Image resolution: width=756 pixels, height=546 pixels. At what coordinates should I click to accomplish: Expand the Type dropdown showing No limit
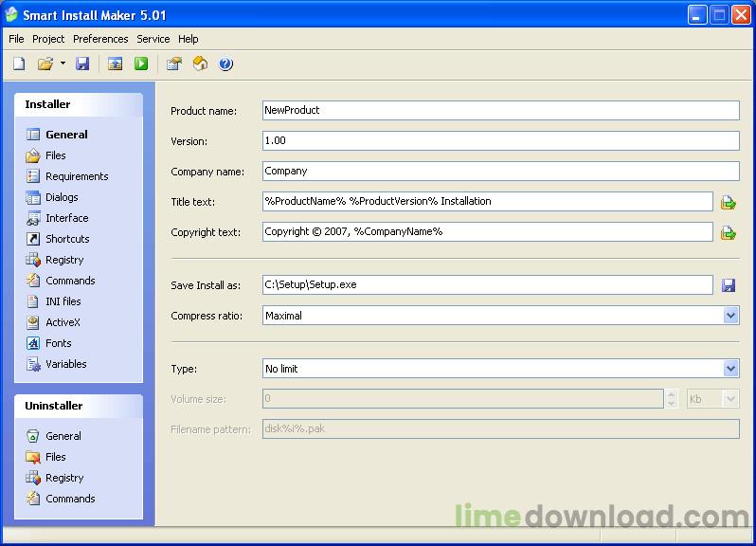(x=730, y=369)
